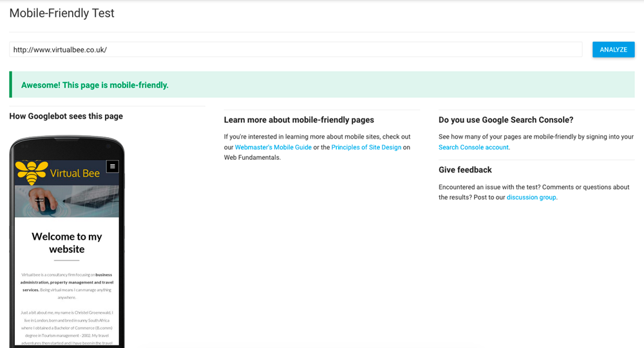
Task: Follow the Search Console account link
Action: 473,147
